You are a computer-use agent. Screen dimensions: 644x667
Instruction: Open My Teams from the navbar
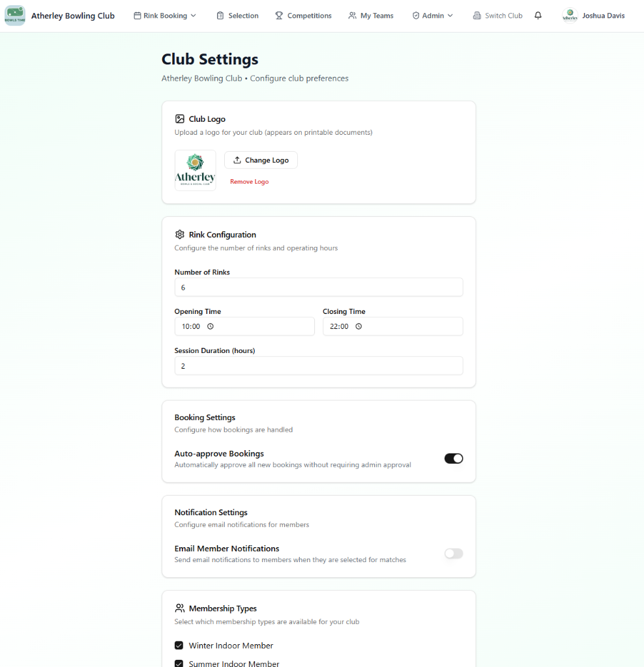point(371,16)
